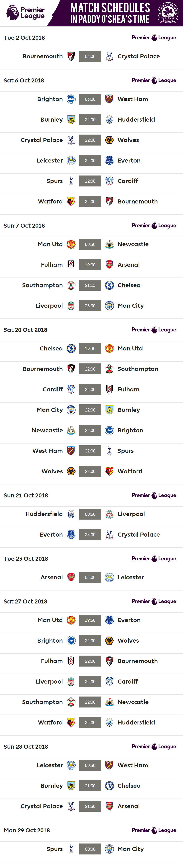
Task: Click the Man Utd crest versus Newcastle
Action: click(x=71, y=244)
